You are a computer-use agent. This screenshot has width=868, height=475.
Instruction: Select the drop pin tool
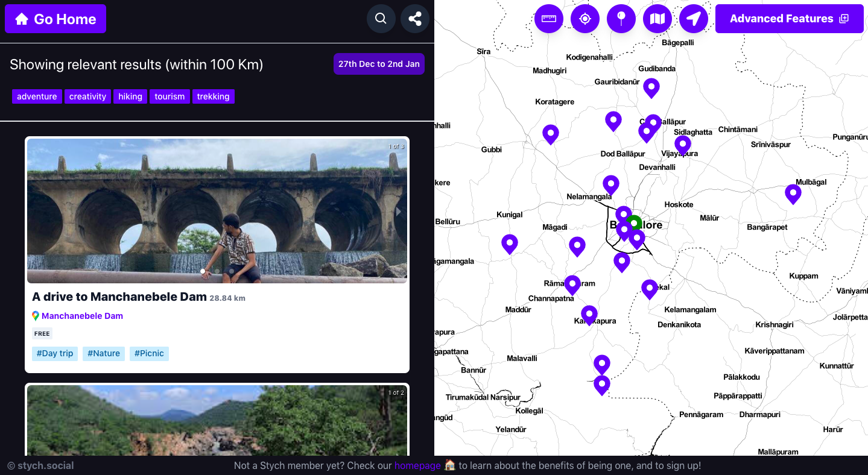coord(621,19)
